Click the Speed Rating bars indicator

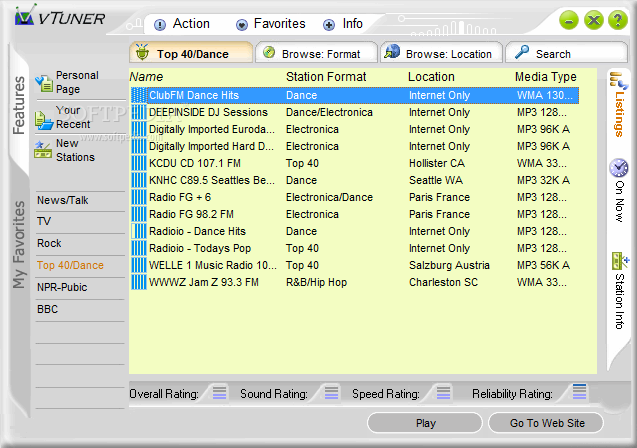(x=443, y=393)
